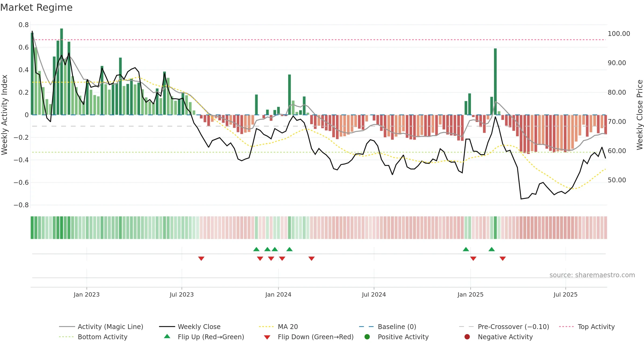Click the Market Regime chart title

point(36,8)
